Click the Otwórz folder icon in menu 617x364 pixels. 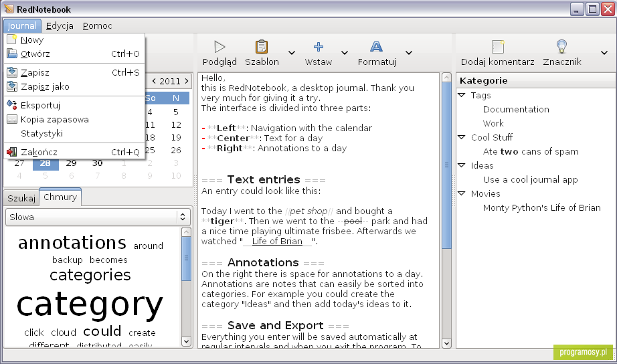12,54
